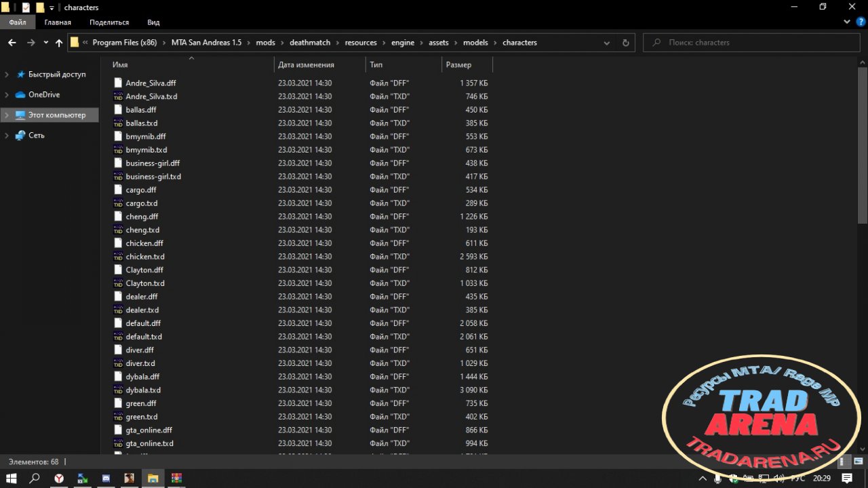Click the green.txd file icon
The image size is (868, 488).
pos(118,417)
